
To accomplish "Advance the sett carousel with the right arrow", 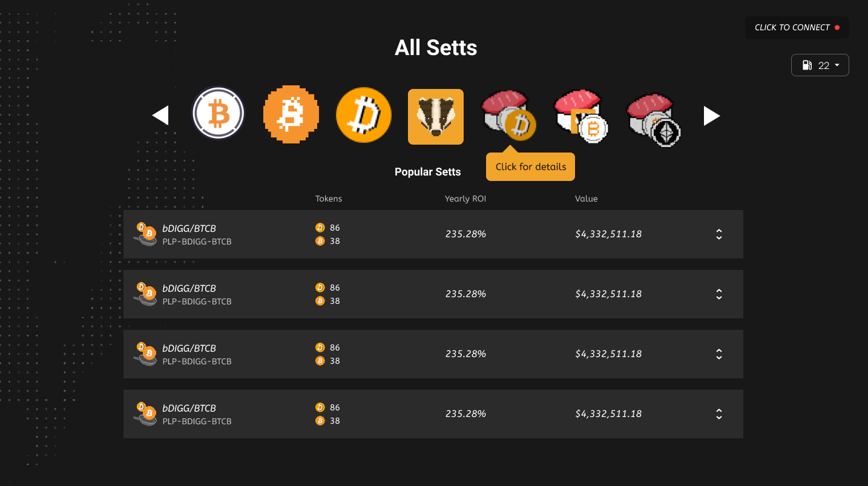I will (712, 116).
